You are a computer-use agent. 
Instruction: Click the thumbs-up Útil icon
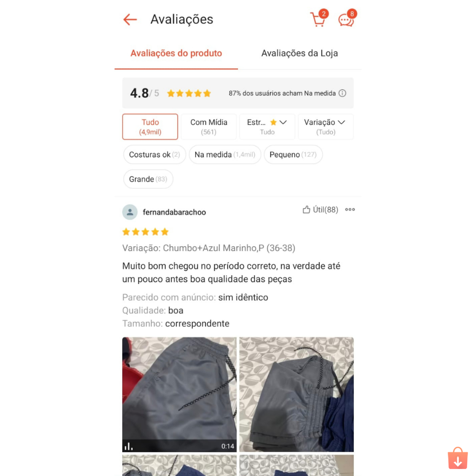[306, 210]
